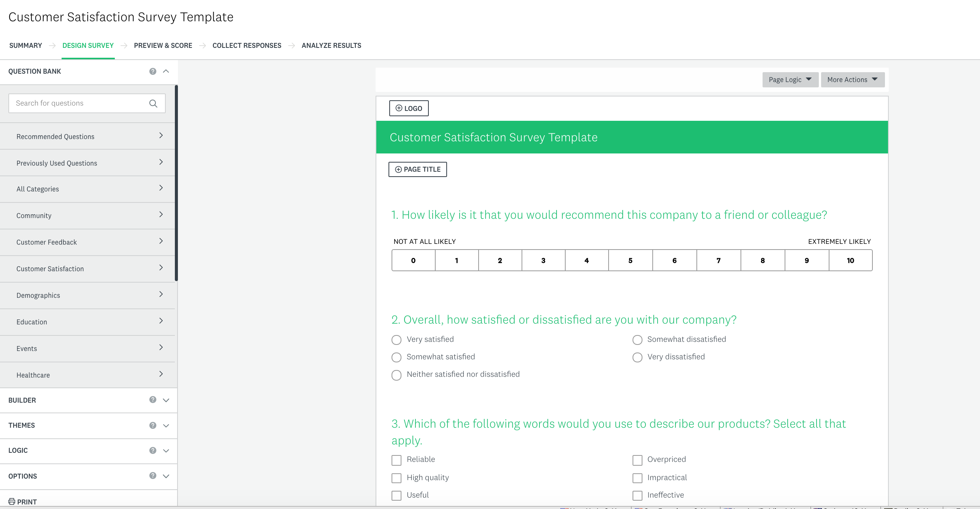
Task: Click the Question Bank help icon
Action: point(152,71)
